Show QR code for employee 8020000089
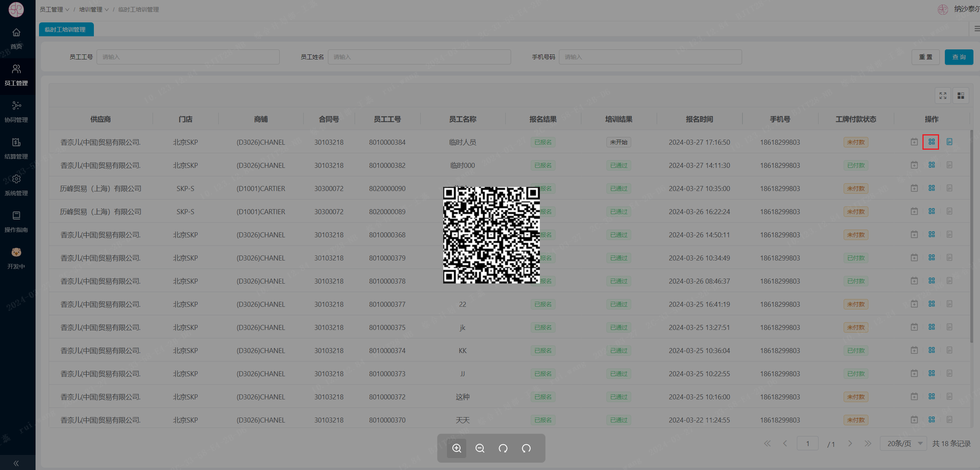This screenshot has width=980, height=470. pos(931,211)
